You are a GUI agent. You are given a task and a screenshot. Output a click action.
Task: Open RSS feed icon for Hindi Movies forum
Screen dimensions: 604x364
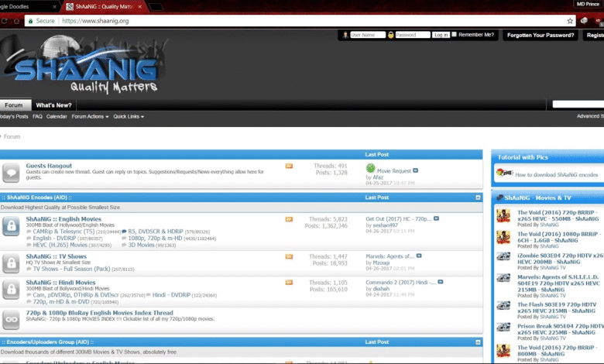[289, 283]
